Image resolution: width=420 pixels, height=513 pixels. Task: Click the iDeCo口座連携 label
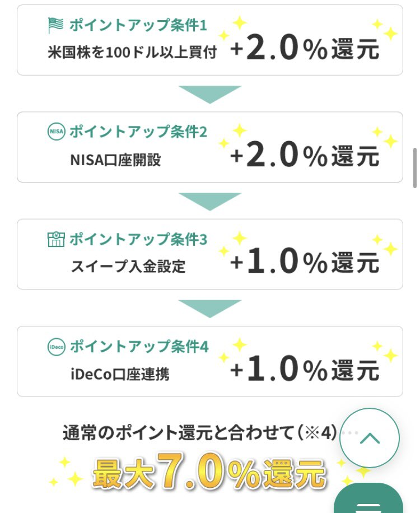click(x=120, y=374)
